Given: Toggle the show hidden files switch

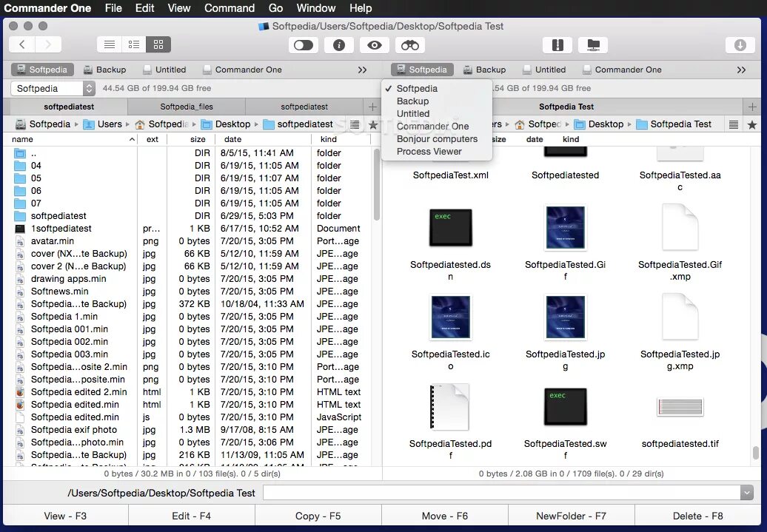Looking at the screenshot, I should click(304, 45).
